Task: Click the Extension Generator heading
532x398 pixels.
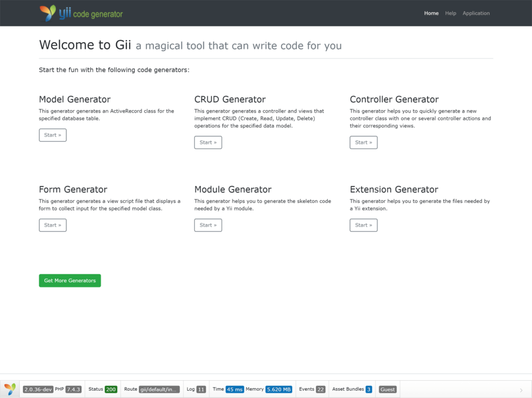Action: [x=394, y=189]
